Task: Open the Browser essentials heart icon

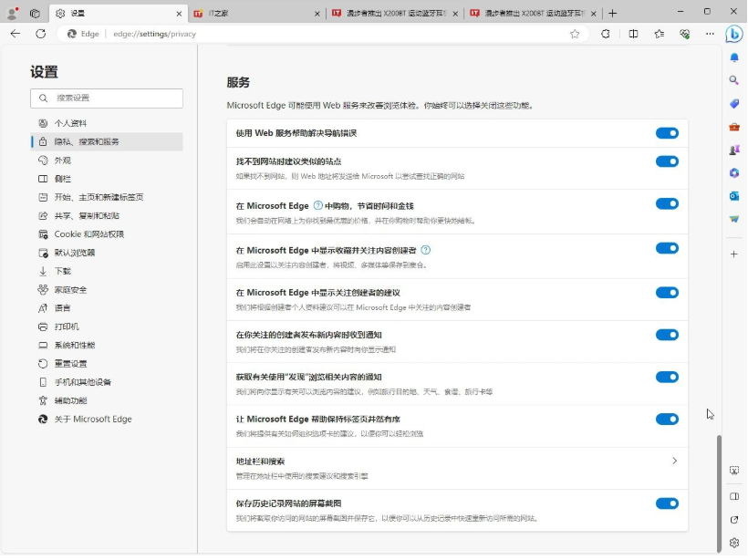Action: click(x=684, y=34)
